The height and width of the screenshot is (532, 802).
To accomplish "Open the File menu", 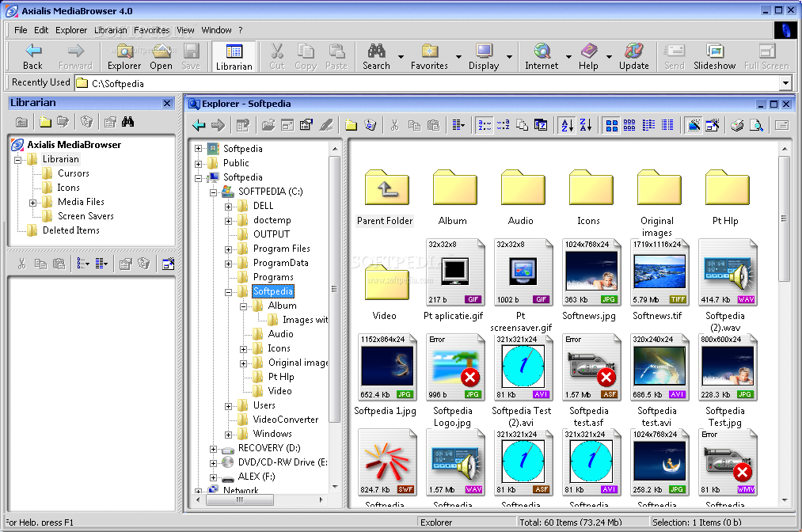I will click(21, 30).
